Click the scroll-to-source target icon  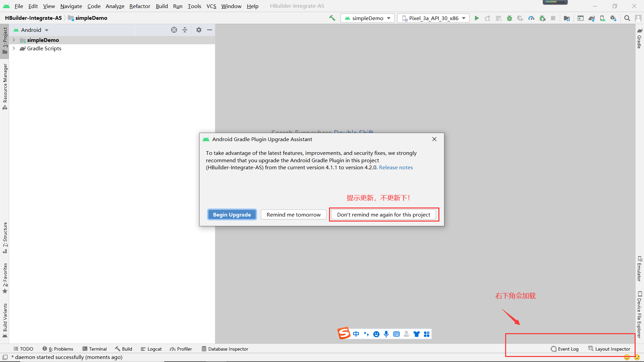tap(174, 30)
